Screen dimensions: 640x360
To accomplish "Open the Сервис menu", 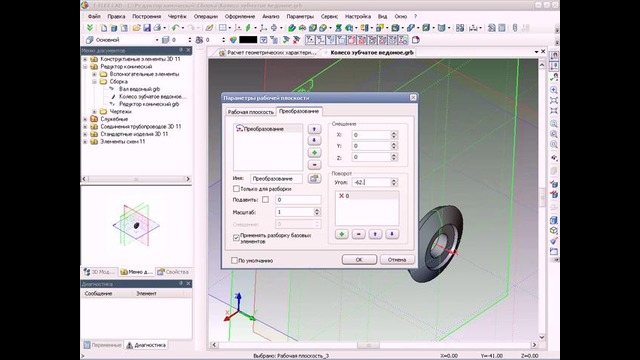I will point(329,16).
